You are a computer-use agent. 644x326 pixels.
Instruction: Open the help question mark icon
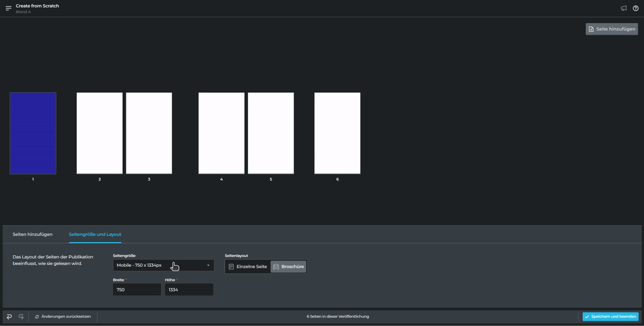pos(636,8)
